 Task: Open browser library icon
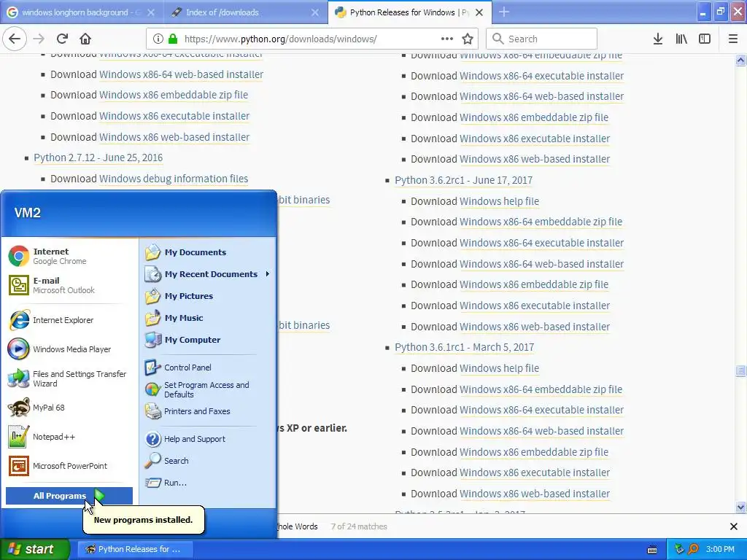click(681, 39)
